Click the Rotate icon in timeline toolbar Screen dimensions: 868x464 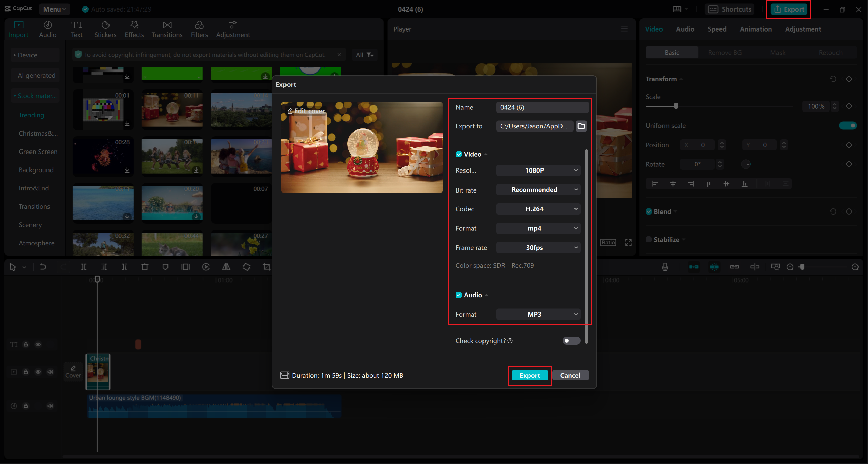coord(246,267)
